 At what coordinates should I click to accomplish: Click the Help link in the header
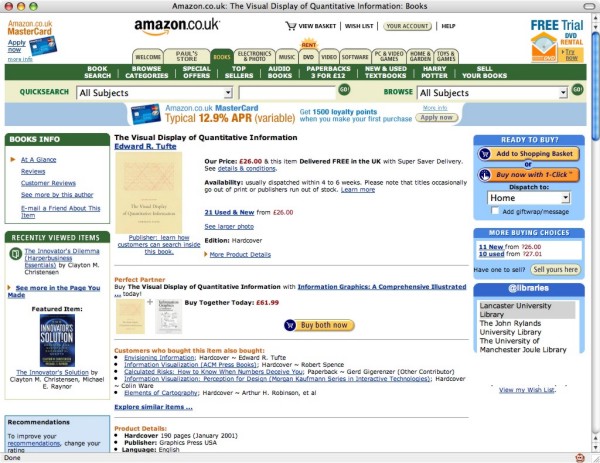point(448,26)
